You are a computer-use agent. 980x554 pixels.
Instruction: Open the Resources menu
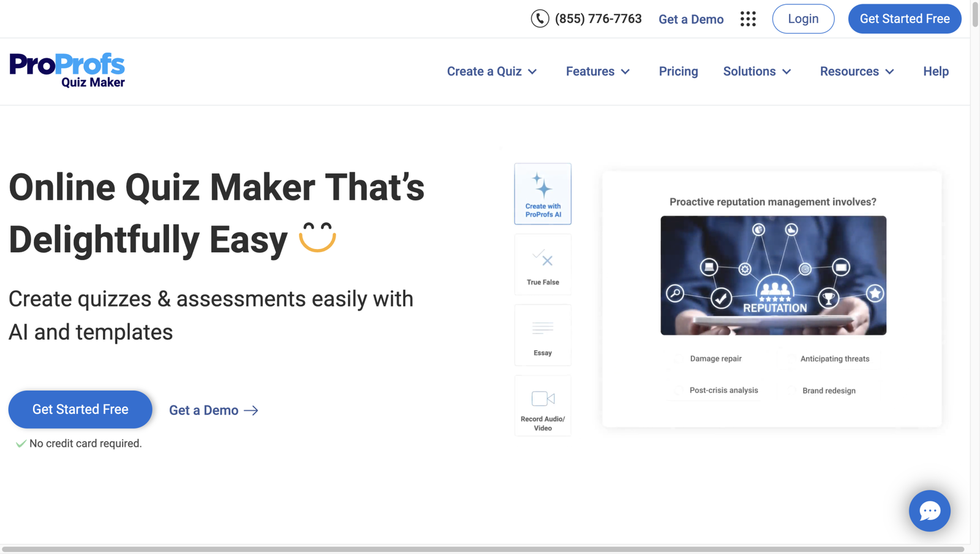857,72
